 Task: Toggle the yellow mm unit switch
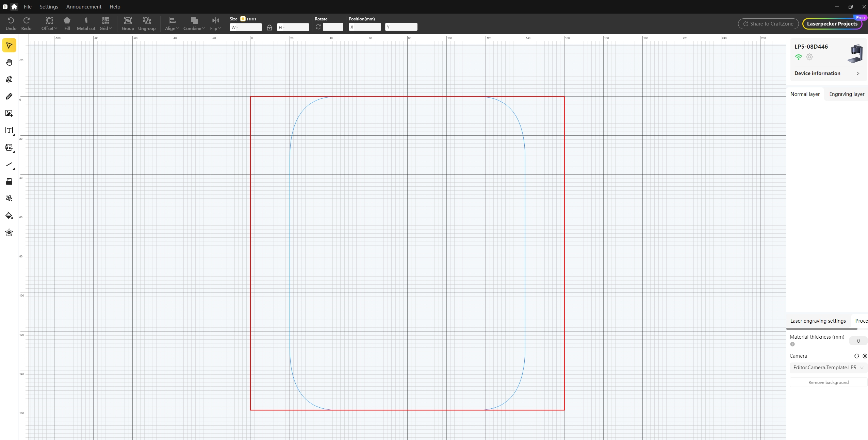[243, 19]
